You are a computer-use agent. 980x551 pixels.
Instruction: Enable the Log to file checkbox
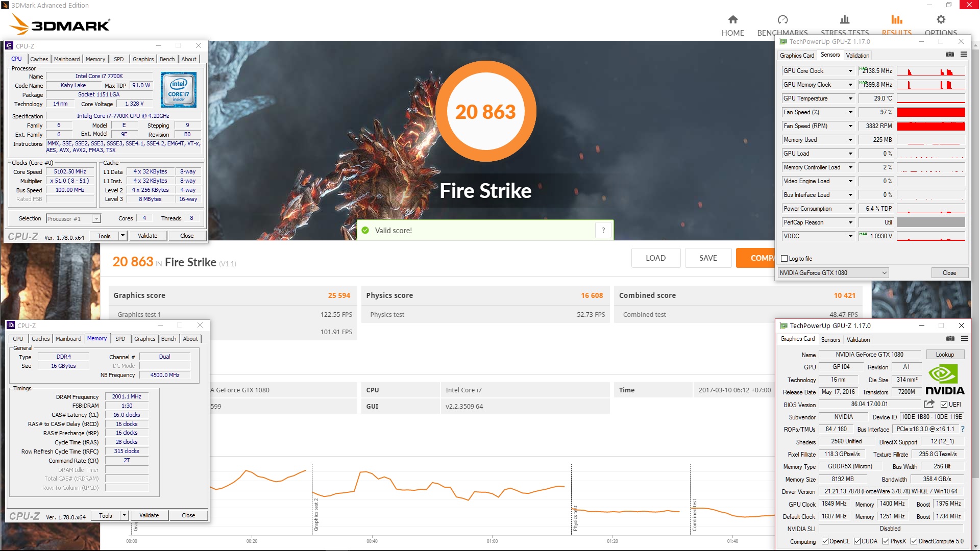785,259
